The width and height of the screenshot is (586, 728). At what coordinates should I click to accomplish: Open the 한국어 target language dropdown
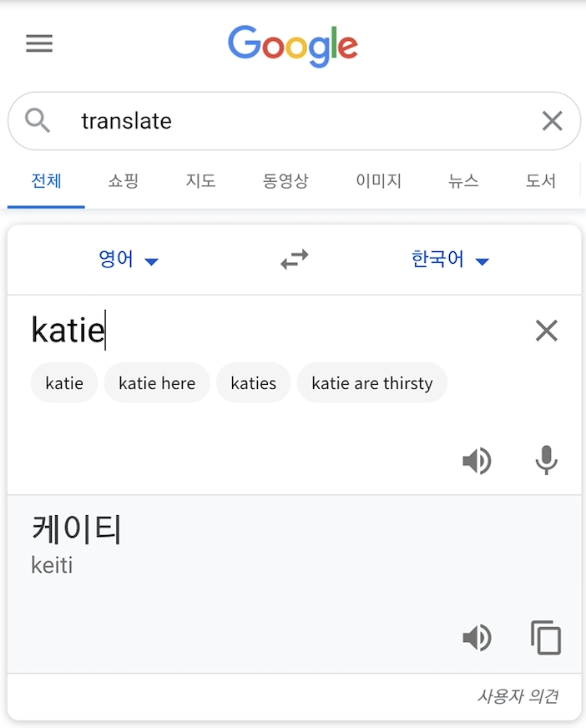[x=449, y=260]
